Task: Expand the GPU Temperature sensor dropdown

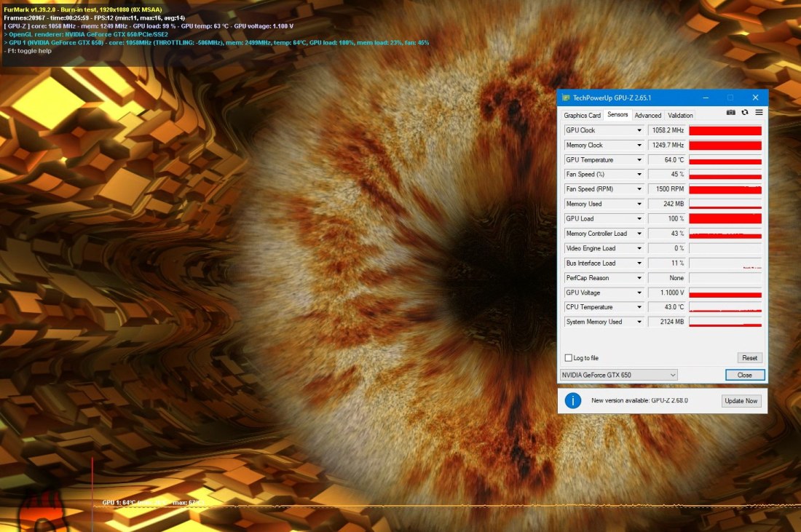Action: (639, 160)
